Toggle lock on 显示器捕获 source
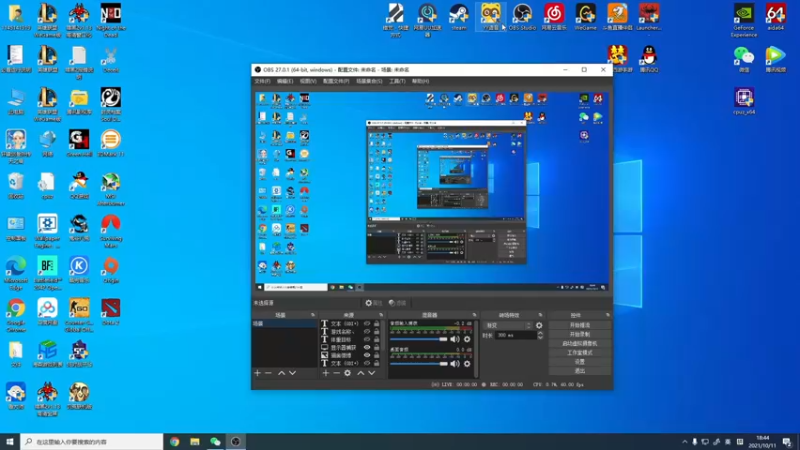This screenshot has width=800, height=450. click(x=377, y=347)
